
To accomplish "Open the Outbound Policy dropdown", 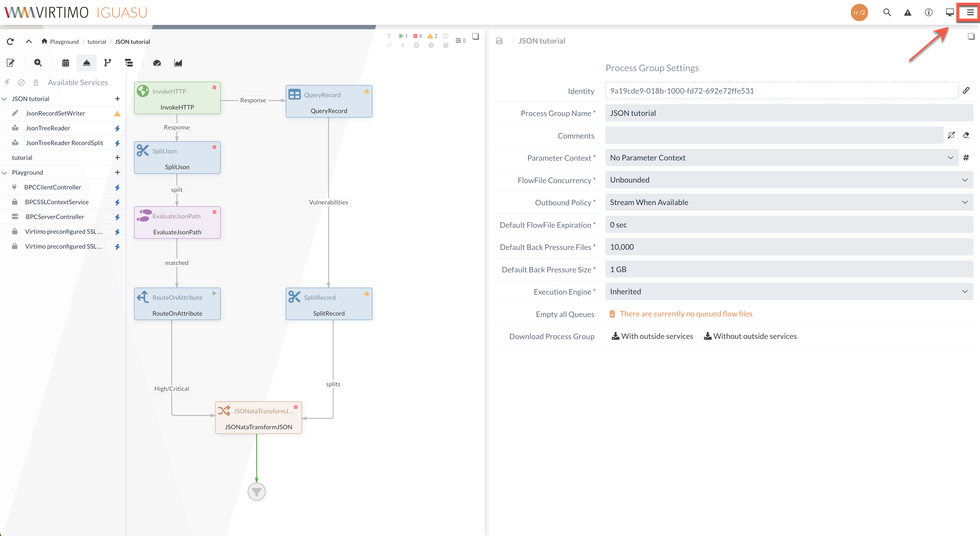I will [789, 203].
